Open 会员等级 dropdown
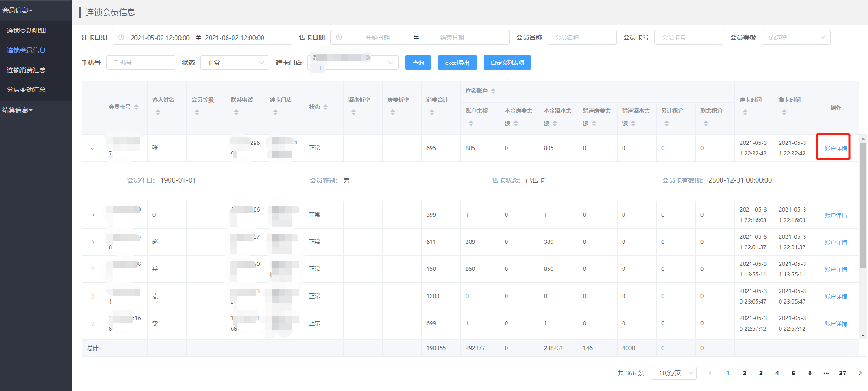 [x=796, y=37]
